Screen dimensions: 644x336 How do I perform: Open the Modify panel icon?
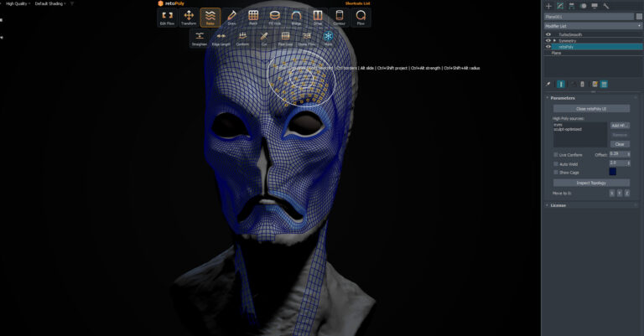click(560, 6)
